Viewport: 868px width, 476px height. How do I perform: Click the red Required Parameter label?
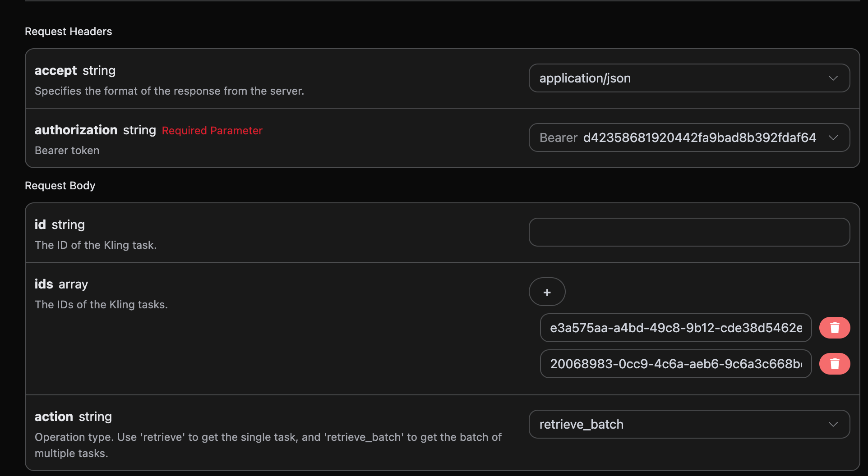pyautogui.click(x=212, y=130)
